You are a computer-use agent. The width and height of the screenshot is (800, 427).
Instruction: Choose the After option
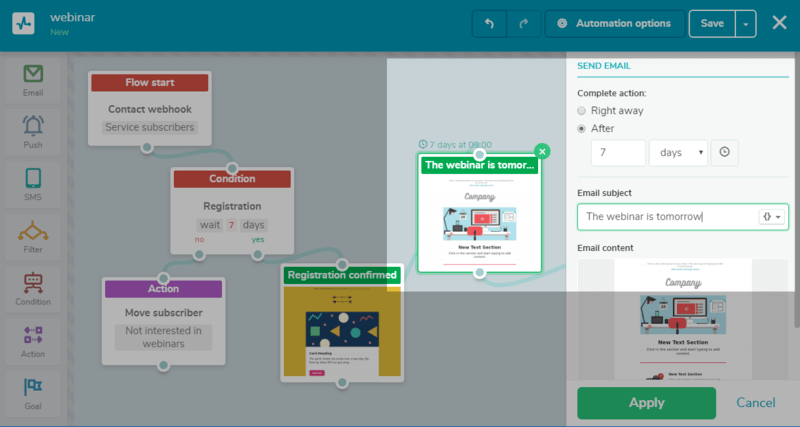[582, 129]
